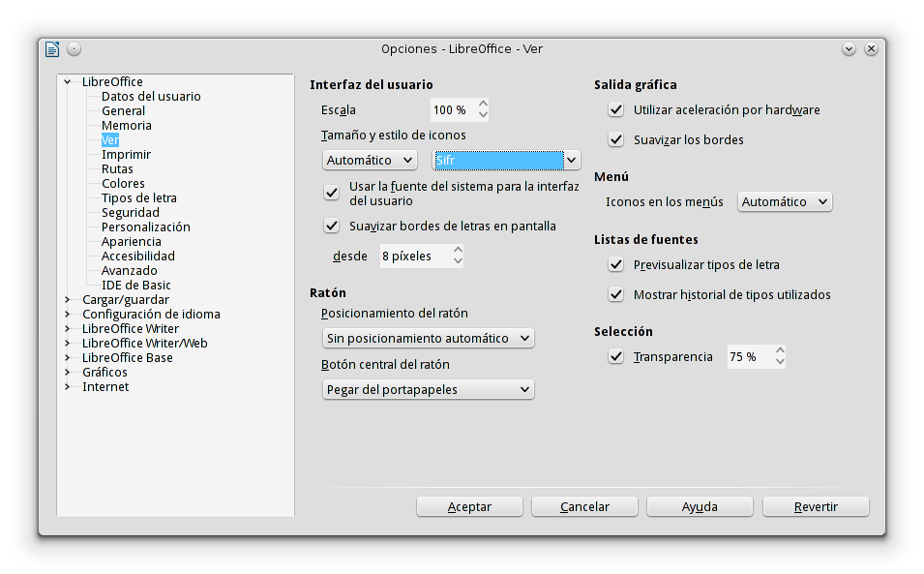Click the round pin button in title bar
The width and height of the screenshot is (924, 574).
pos(74,49)
